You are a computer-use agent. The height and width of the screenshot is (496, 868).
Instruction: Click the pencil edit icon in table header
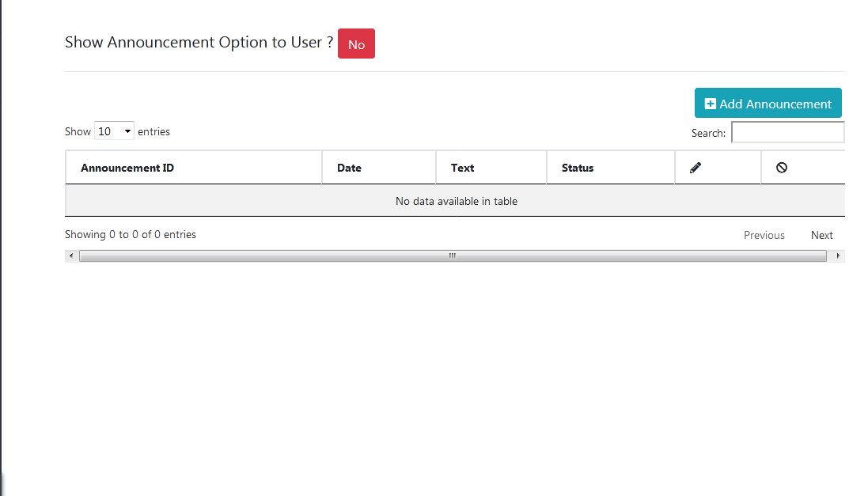[696, 167]
